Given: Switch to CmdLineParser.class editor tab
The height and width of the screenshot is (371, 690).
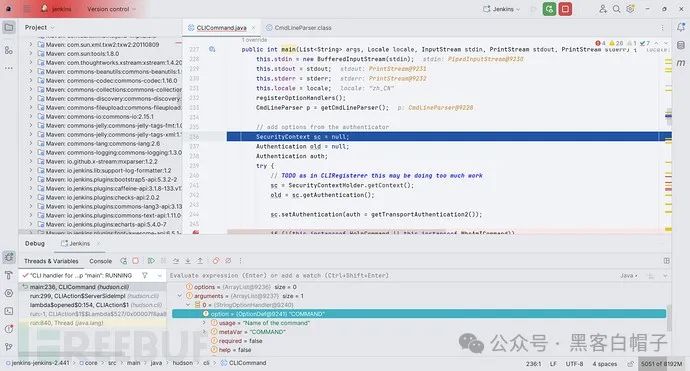Looking at the screenshot, I should (299, 28).
